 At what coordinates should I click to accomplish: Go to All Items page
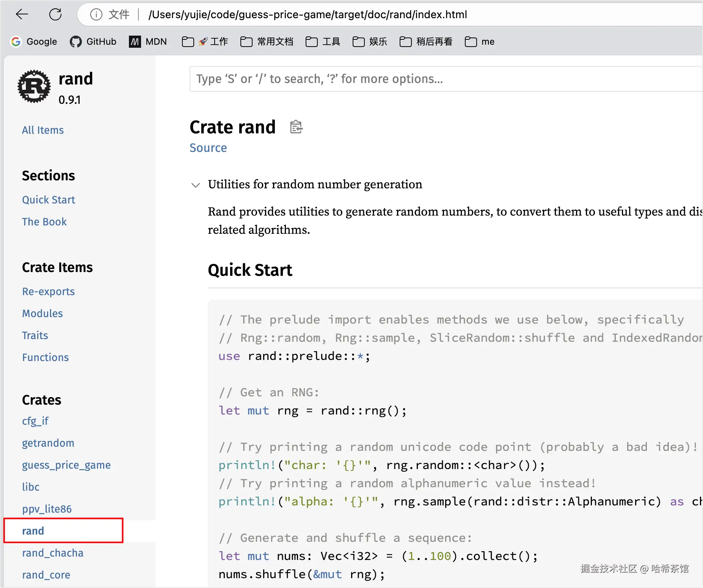click(43, 130)
